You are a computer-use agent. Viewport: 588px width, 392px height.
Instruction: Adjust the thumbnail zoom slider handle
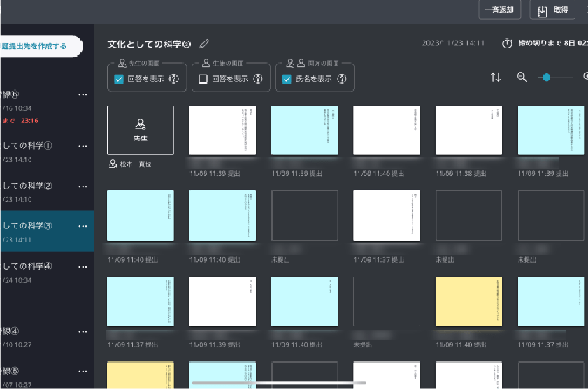point(546,78)
